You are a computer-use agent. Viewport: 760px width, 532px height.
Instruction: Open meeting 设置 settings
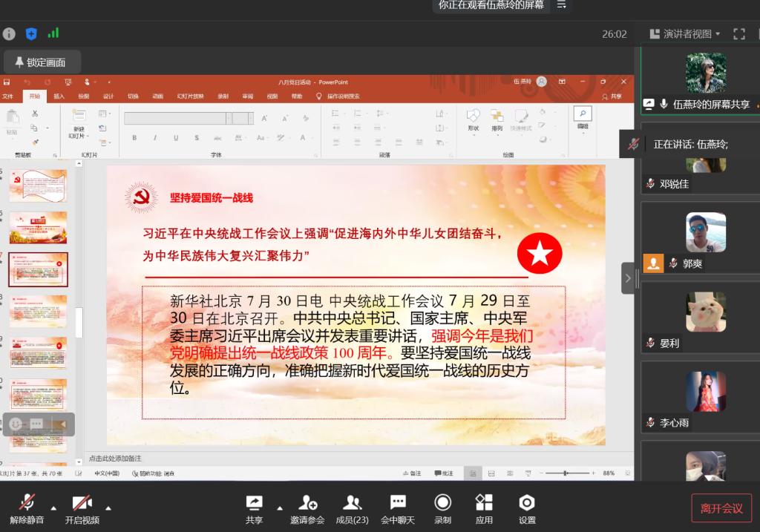point(527,508)
